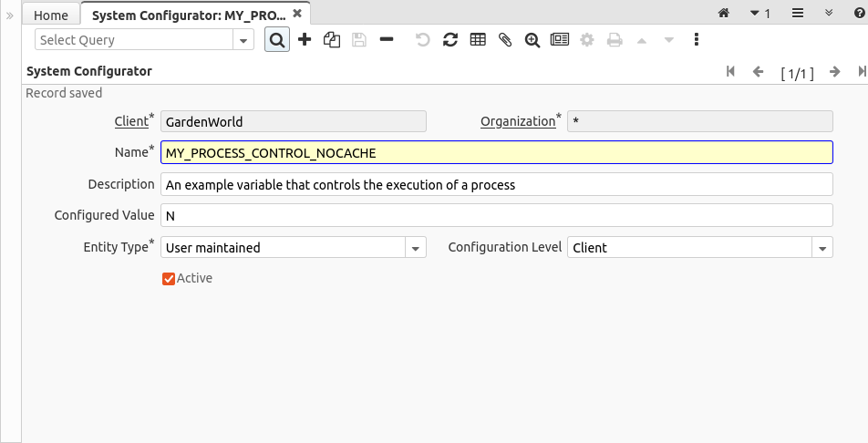Go to detail record down arrow
Screen dimensions: 868x443
click(x=668, y=40)
